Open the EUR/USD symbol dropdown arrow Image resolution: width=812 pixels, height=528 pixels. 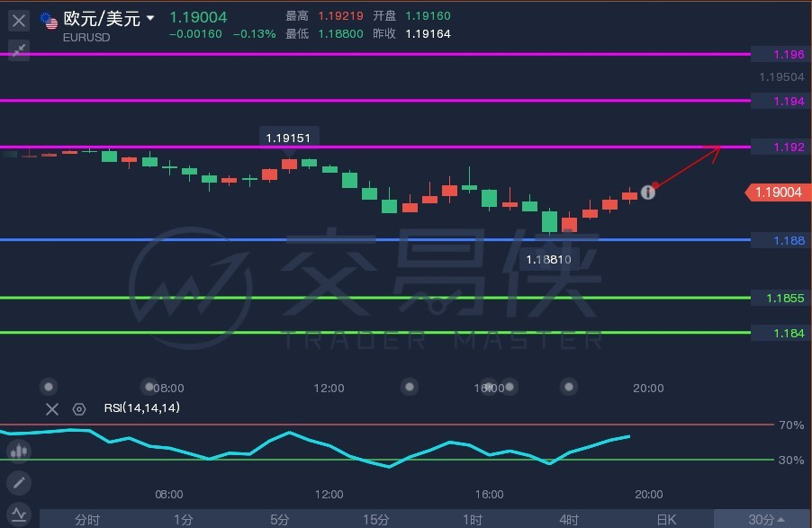coord(150,18)
